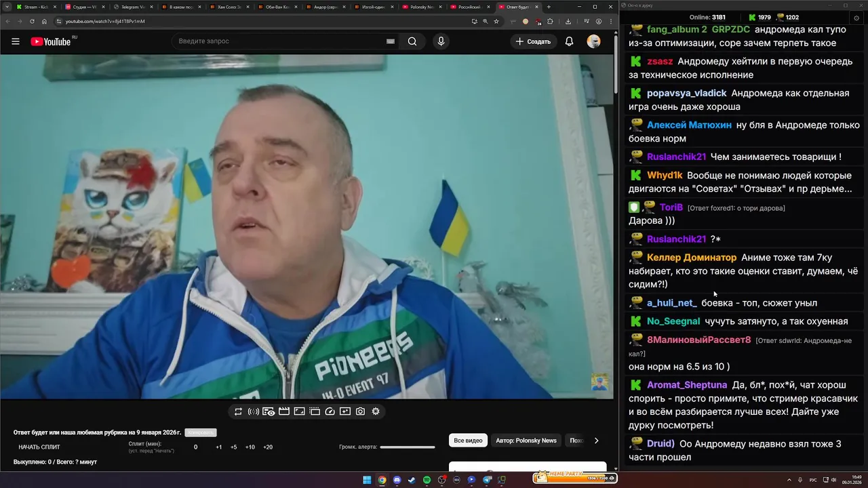Open YouTube notifications bell

coord(570,41)
